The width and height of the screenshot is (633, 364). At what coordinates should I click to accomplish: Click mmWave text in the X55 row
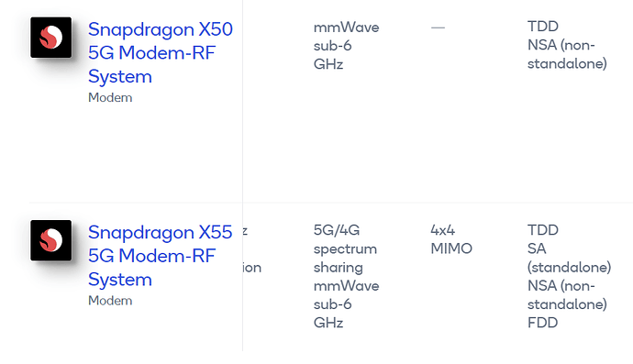(x=347, y=286)
